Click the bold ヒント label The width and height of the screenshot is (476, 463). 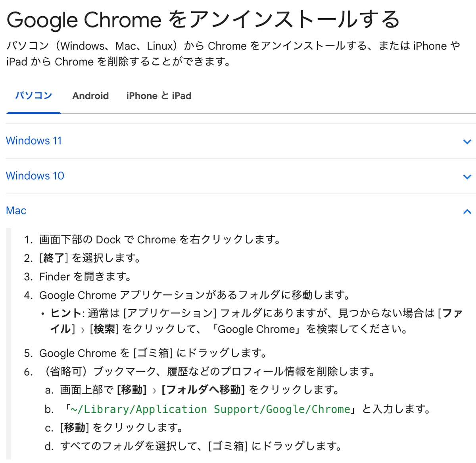[x=66, y=313]
